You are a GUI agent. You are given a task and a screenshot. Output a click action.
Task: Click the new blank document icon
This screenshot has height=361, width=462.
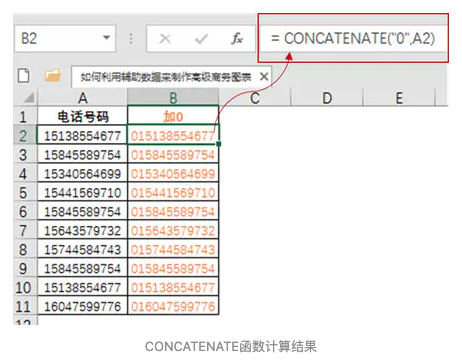24,76
